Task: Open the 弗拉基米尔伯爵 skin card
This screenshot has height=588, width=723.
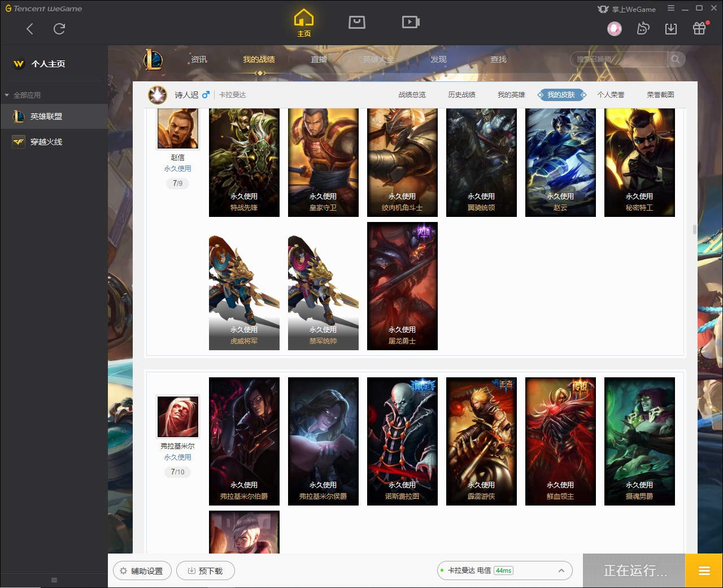Action: tap(244, 441)
